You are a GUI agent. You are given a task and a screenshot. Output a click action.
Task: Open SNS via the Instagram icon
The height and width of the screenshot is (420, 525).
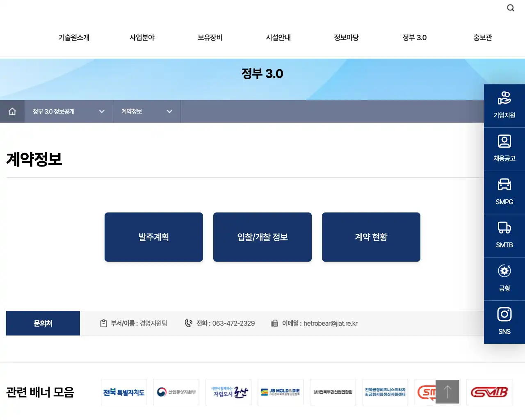point(504,322)
